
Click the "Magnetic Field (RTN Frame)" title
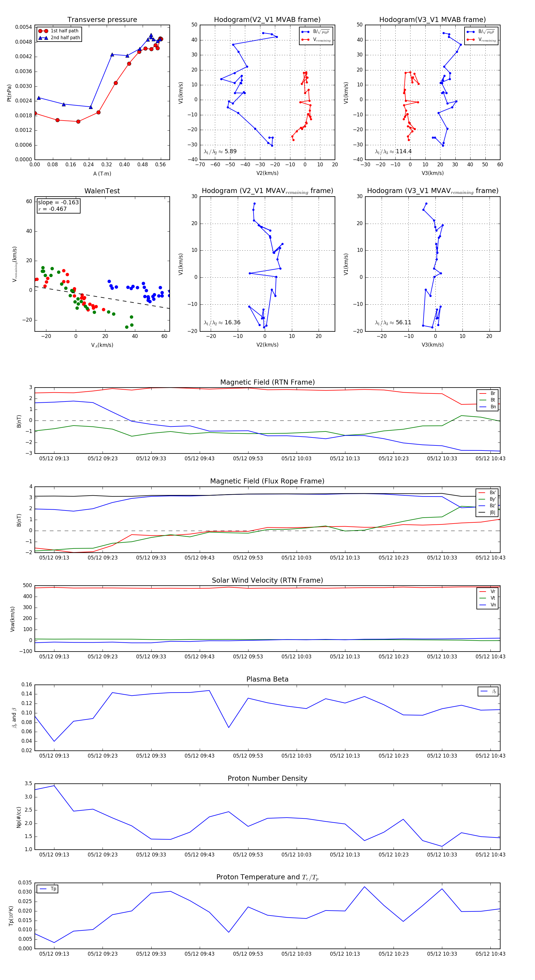coord(267,382)
